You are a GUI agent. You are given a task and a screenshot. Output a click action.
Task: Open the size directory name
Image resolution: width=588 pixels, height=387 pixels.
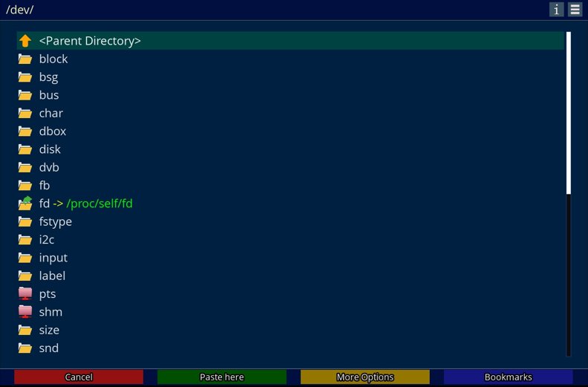click(x=49, y=330)
